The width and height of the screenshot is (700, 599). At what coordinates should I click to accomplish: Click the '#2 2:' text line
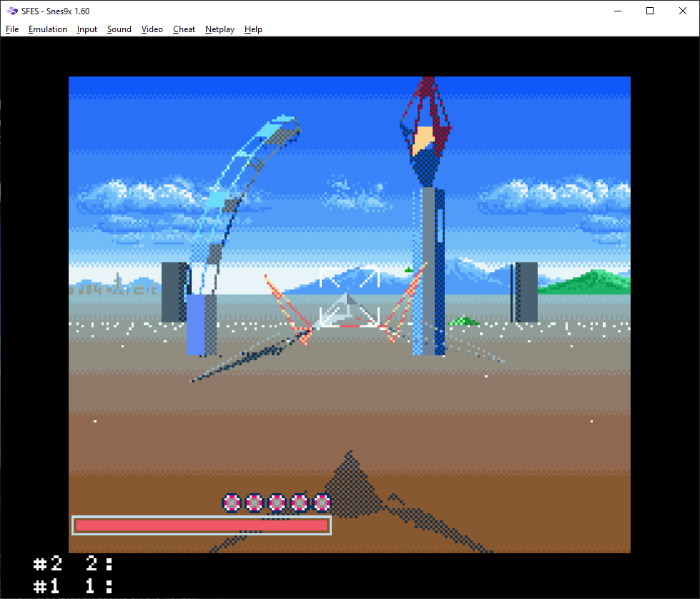click(x=73, y=563)
